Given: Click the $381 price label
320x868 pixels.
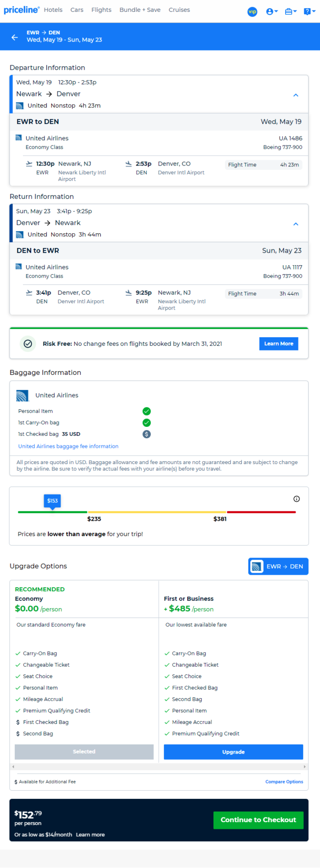Looking at the screenshot, I should tap(220, 519).
